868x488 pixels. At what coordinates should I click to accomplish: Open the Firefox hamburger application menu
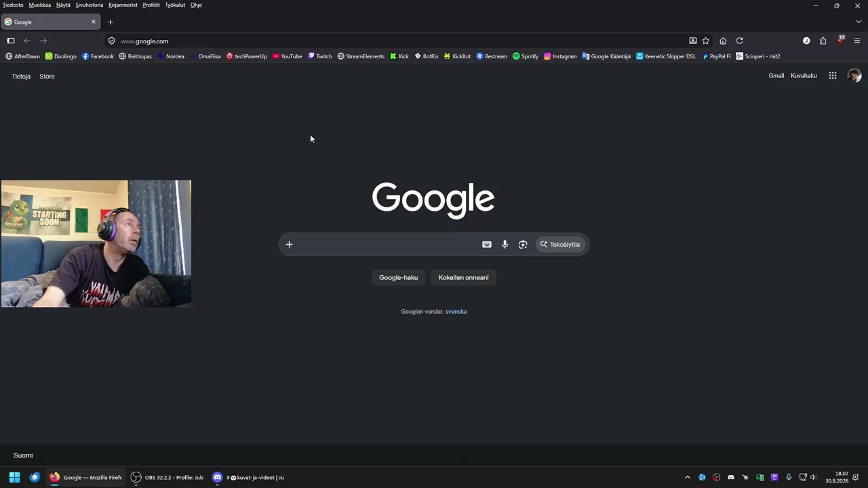pyautogui.click(x=857, y=41)
